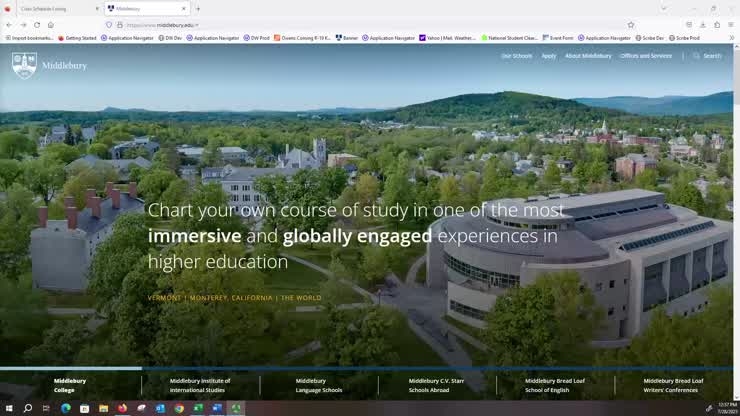
Task: Select Middlebury Bread Loaf School of English
Action: [555, 385]
